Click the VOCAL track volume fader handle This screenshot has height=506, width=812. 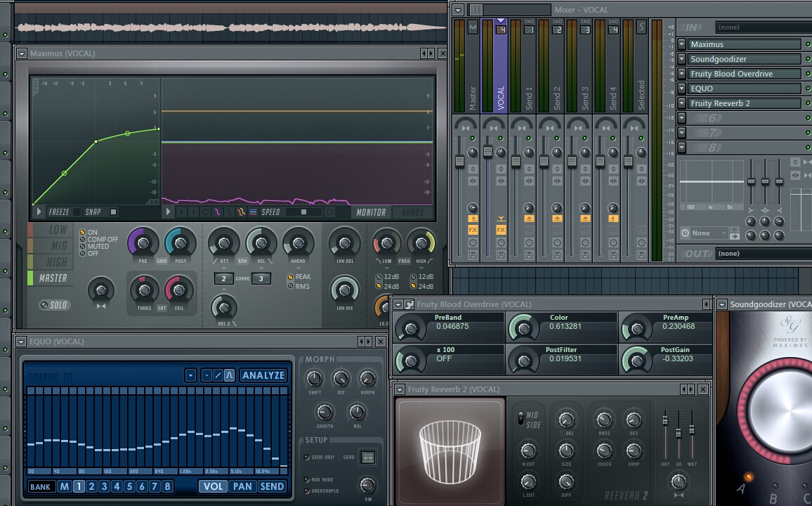coord(487,152)
